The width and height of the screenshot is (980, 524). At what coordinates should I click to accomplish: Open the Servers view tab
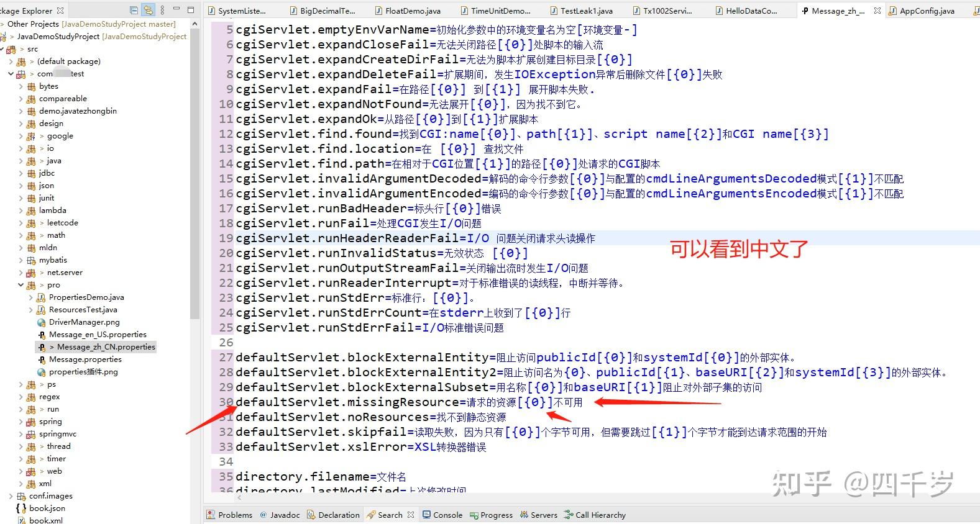539,515
